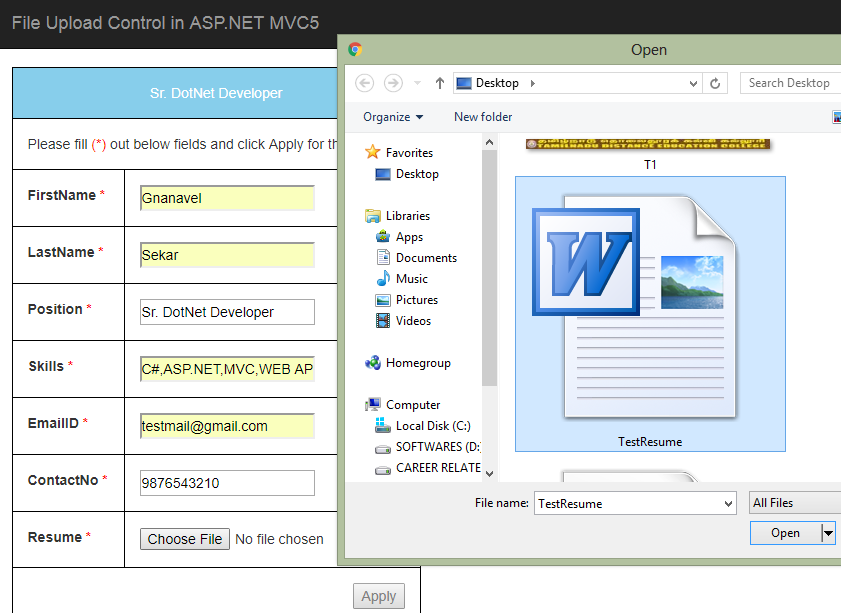Viewport: 841px width, 613px height.
Task: Click the Apply button on the form
Action: click(379, 595)
